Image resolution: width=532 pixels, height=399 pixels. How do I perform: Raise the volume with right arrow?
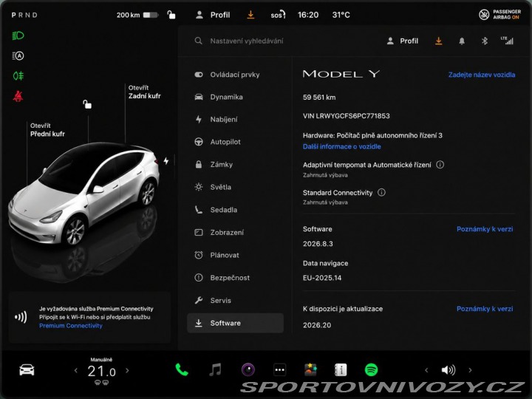click(470, 370)
